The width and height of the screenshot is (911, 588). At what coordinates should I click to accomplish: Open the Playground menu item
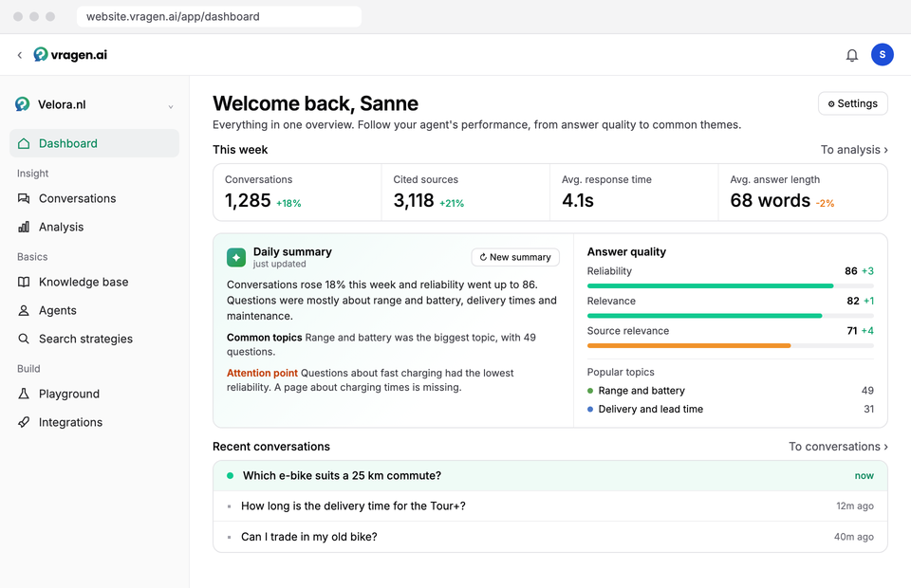point(94,394)
